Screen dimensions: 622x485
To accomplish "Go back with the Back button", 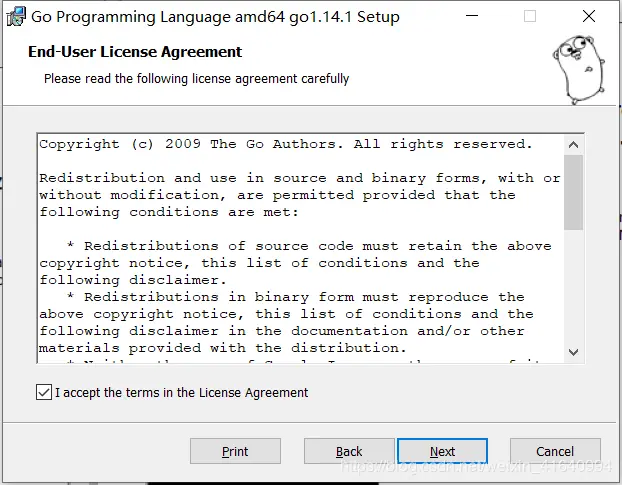I will (x=349, y=451).
